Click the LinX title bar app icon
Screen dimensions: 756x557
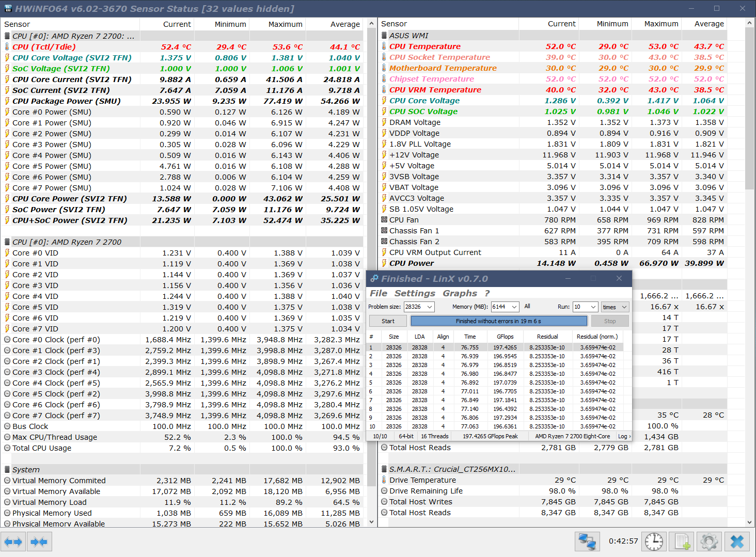tap(374, 279)
